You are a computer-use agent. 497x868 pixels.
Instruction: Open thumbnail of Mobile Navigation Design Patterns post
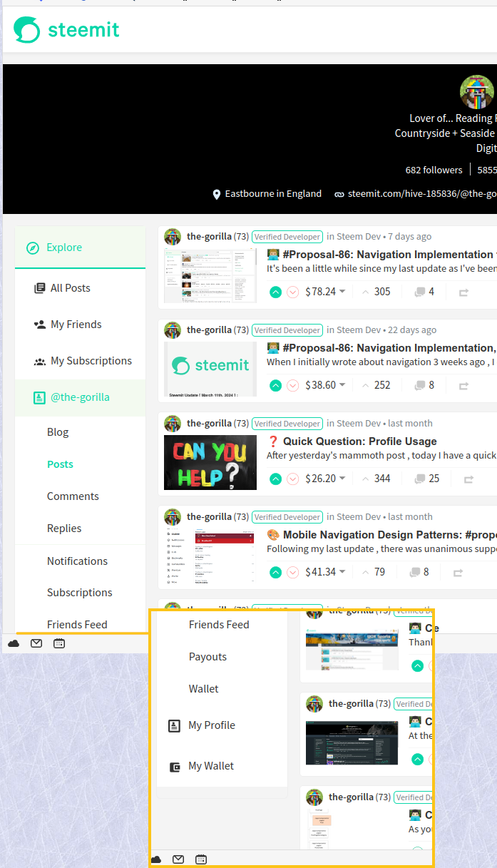(210, 556)
